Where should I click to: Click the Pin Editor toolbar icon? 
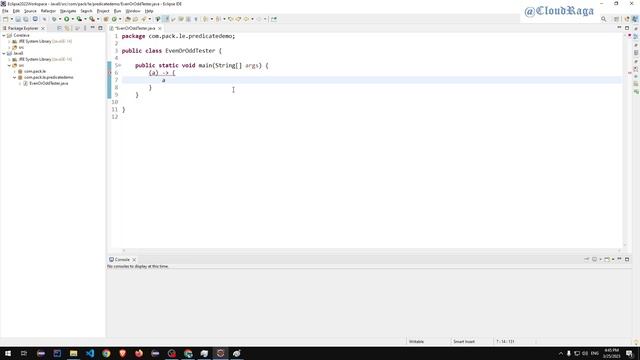pos(274,19)
